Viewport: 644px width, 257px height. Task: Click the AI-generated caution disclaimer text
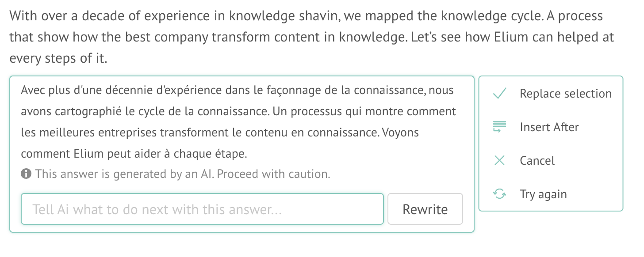183,174
